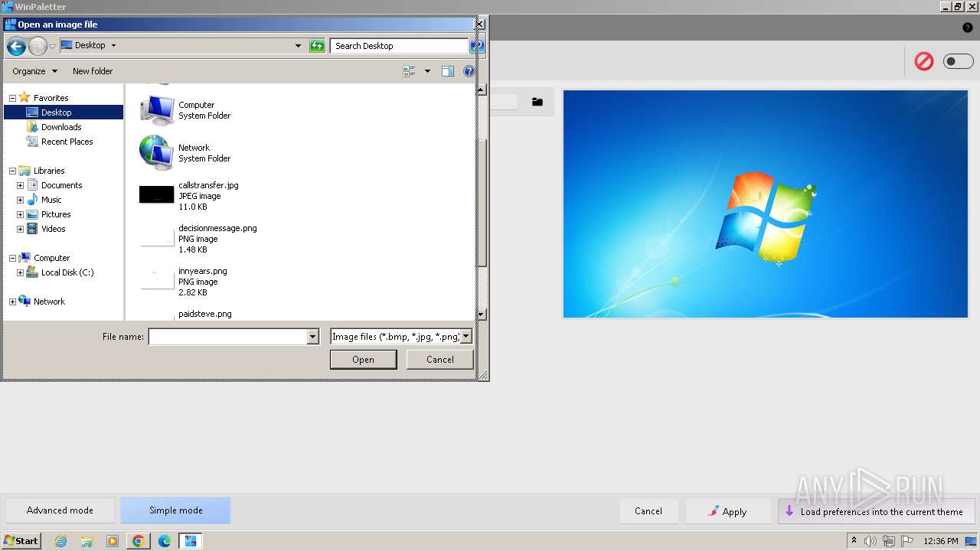Open dialog help question icon

click(469, 71)
